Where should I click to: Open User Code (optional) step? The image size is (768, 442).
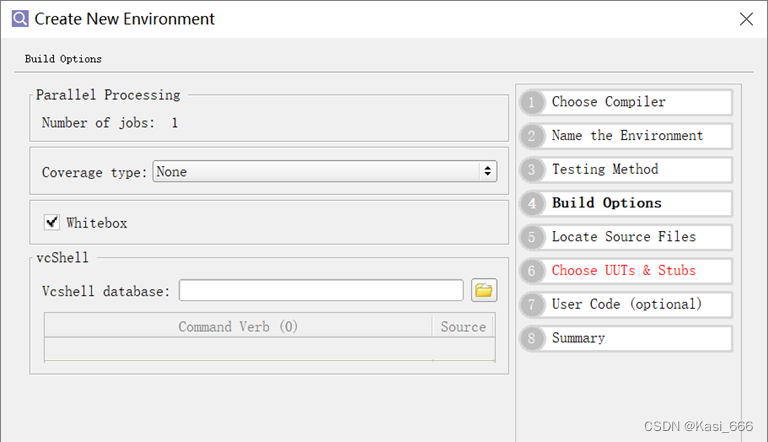[640, 304]
